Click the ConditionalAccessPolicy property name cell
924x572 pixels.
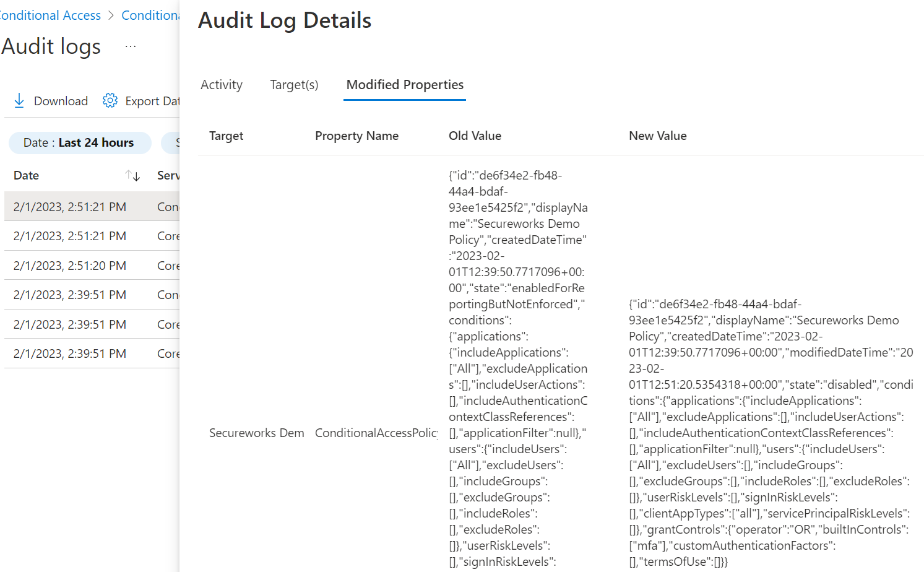click(376, 433)
